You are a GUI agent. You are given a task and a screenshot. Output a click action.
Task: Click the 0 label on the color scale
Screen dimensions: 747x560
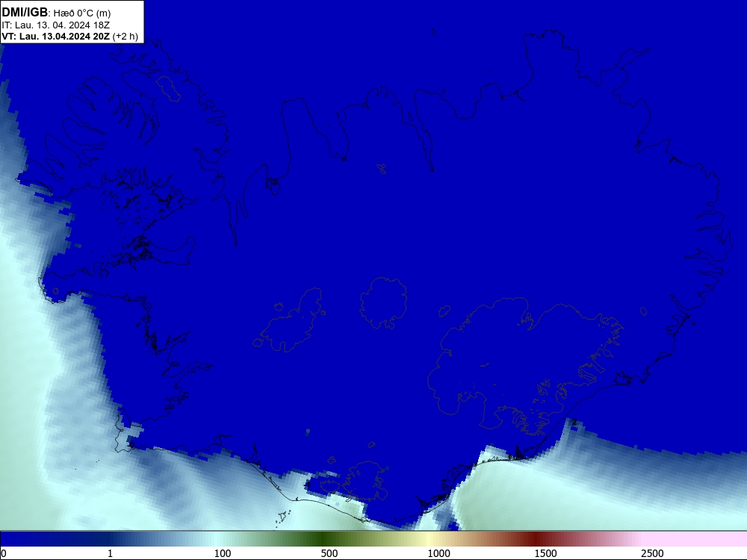coord(4,553)
